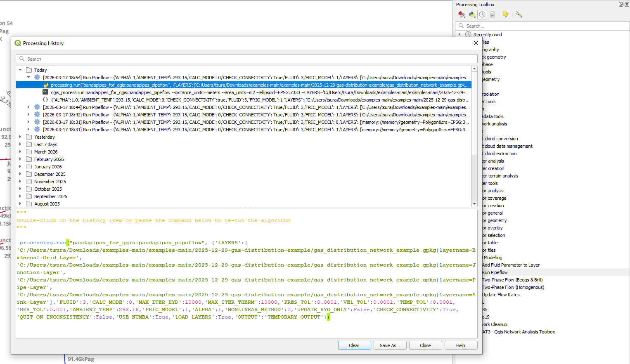Select cloud extraction toolbox group
Viewport: 630px width, 364px height.
pos(500,154)
